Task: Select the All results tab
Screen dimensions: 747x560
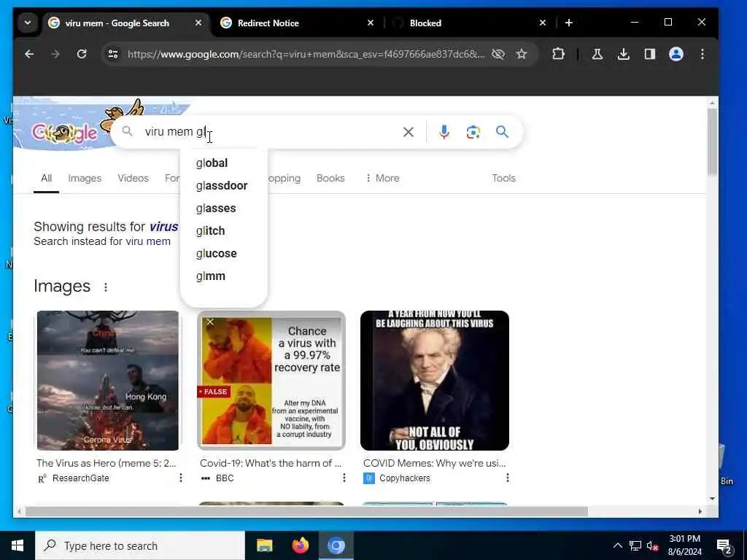Action: coord(46,179)
